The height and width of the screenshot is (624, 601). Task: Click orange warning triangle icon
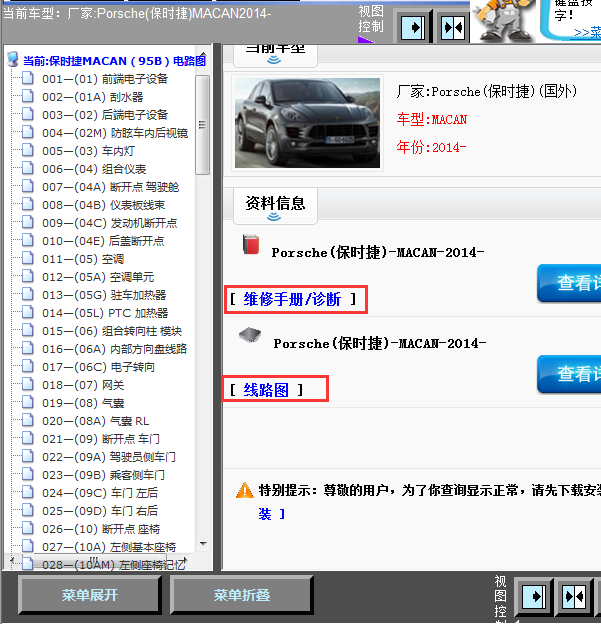pos(244,490)
